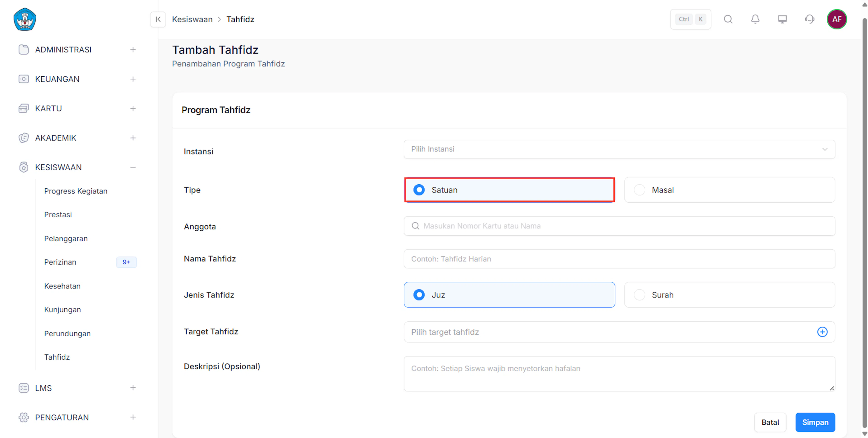Click the magnifier in the Anggota field
The image size is (868, 438).
click(x=415, y=226)
